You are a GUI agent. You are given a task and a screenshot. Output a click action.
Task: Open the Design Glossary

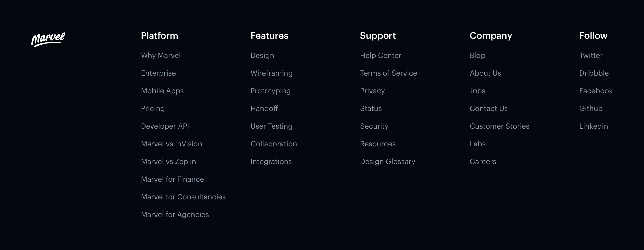tap(387, 161)
